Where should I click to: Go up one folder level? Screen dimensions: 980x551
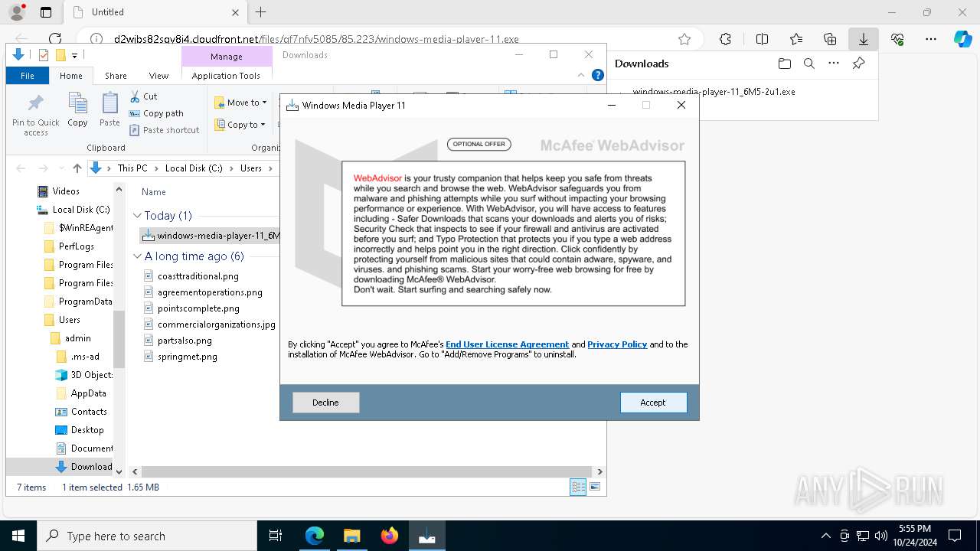(77, 168)
